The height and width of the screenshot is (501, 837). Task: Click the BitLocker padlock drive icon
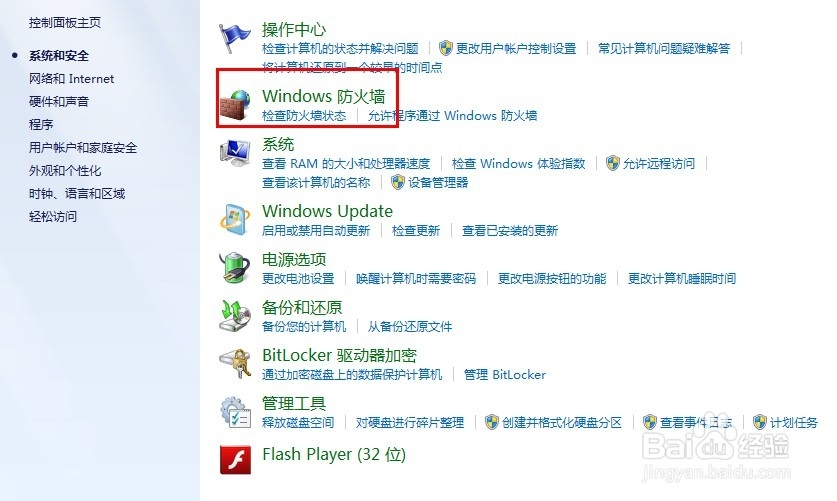pos(235,363)
